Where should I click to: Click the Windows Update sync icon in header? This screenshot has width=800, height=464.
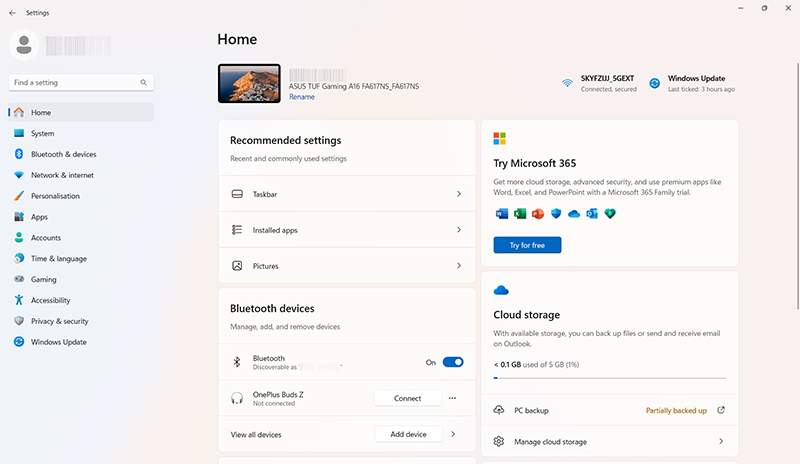point(655,83)
